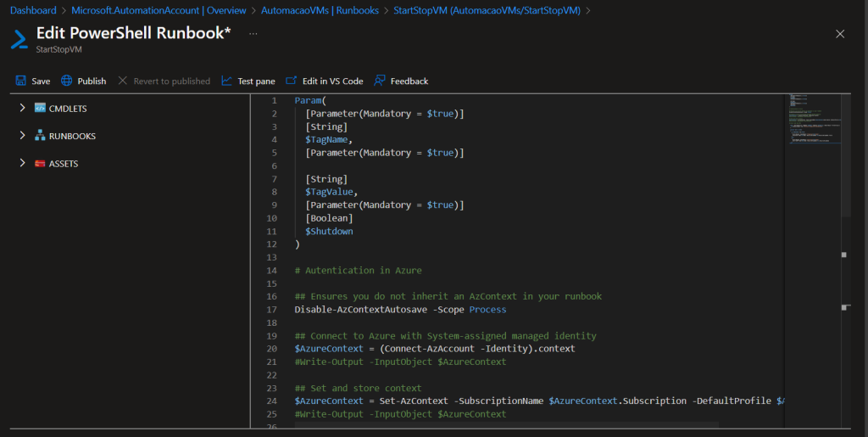Click the Test pane chart icon
Image resolution: width=868 pixels, height=437 pixels.
[x=226, y=81]
